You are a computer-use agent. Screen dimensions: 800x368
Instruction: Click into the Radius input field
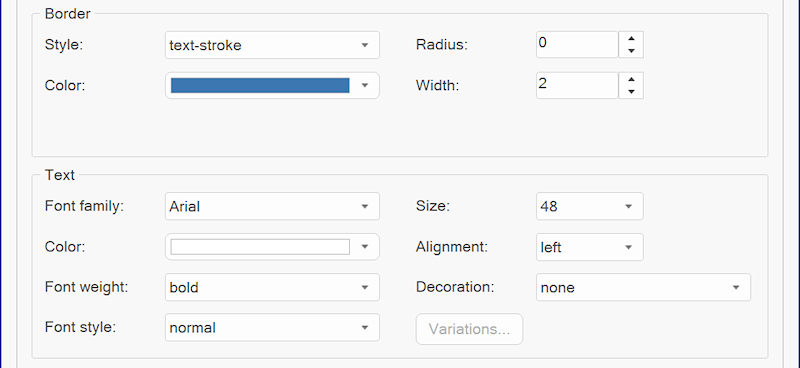(x=577, y=45)
